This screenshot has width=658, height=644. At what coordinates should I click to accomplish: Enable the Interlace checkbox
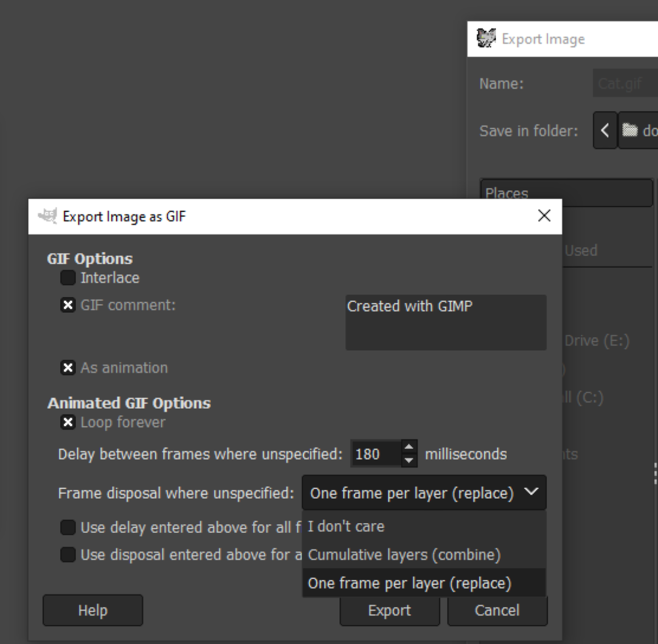coord(68,278)
